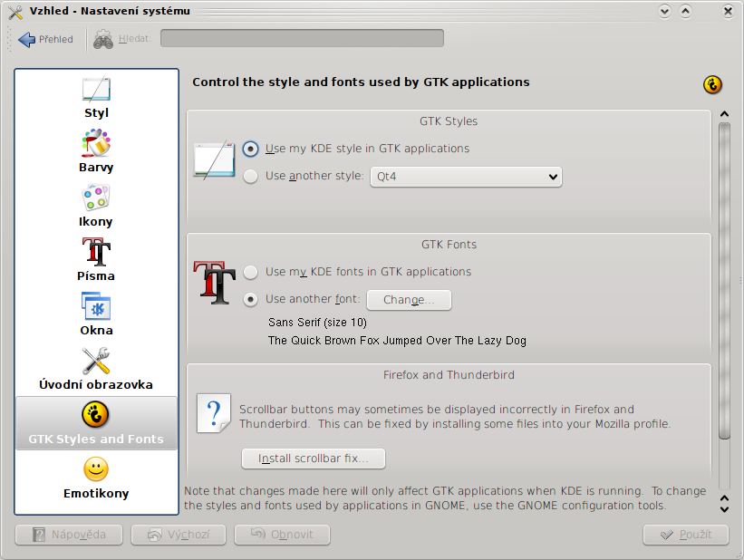The height and width of the screenshot is (560, 744).
Task: Select Use another font radio
Action: click(250, 299)
